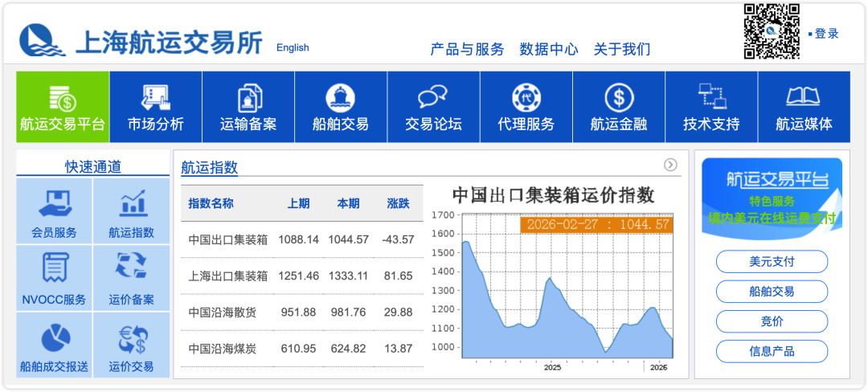Click the 市场分析 chart icon
Viewport: 868px width, 392px height.
155,98
